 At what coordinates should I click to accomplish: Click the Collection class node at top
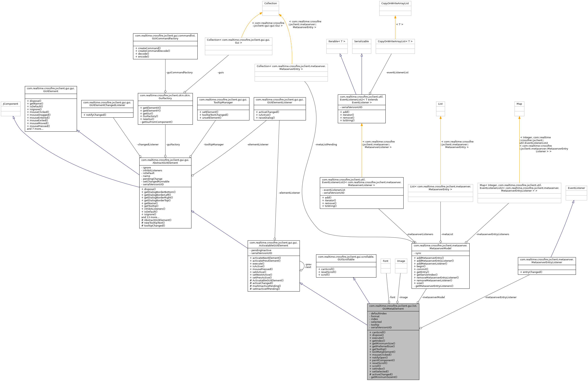point(271,8)
